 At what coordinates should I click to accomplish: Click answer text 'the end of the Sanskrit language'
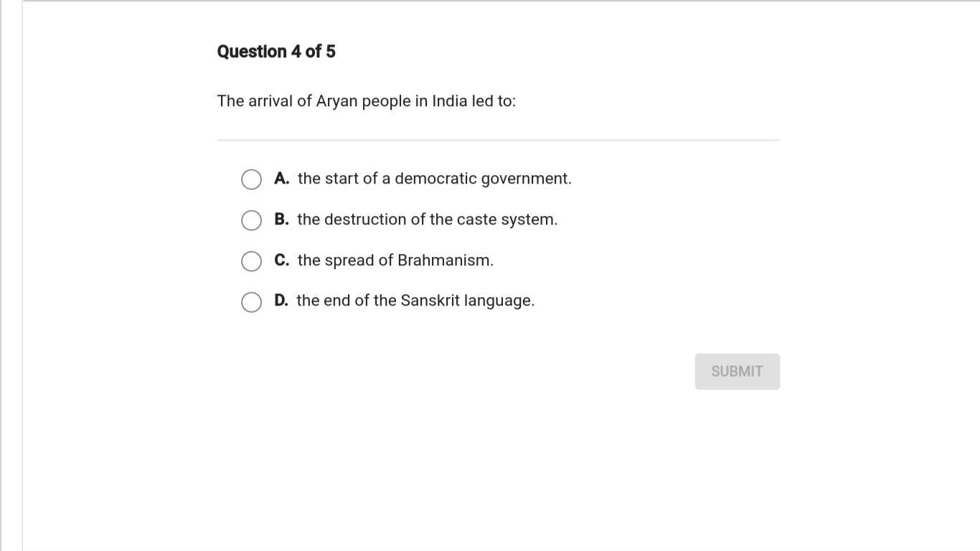(x=415, y=301)
